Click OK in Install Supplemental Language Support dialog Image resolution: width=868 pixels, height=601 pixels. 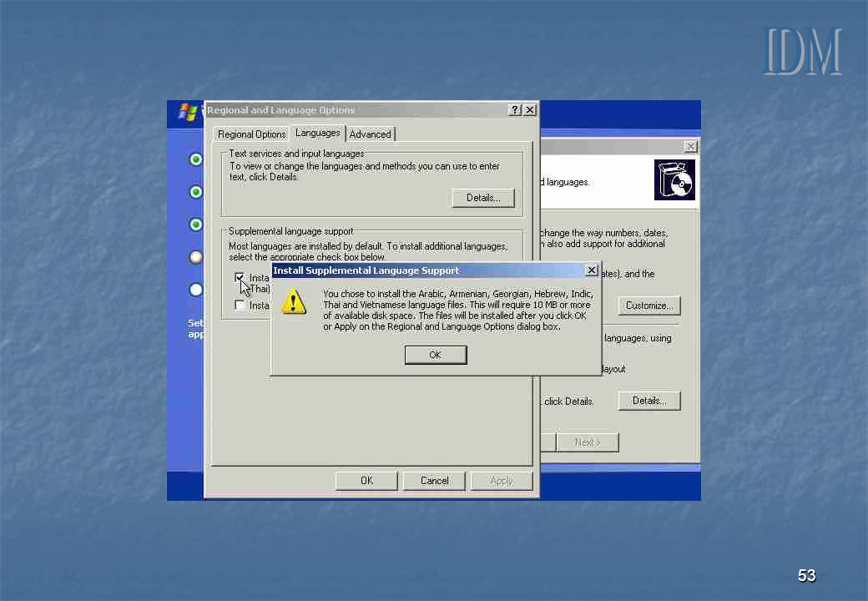pos(436,355)
